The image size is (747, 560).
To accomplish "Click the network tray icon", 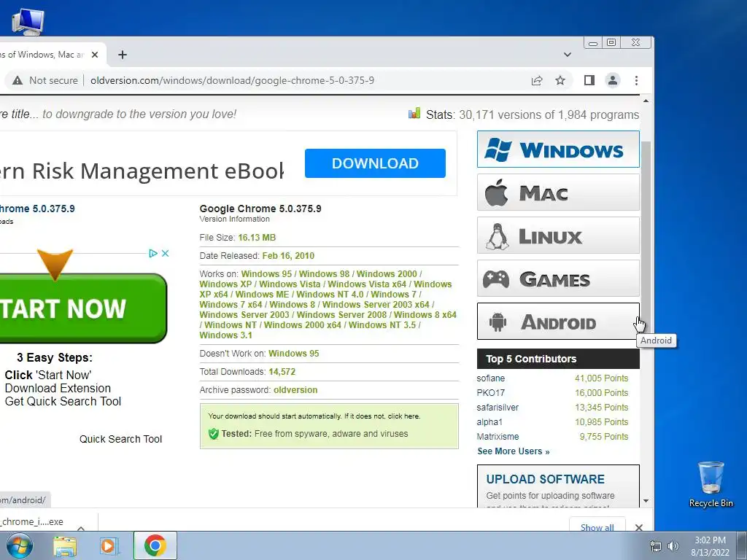I will tap(656, 546).
